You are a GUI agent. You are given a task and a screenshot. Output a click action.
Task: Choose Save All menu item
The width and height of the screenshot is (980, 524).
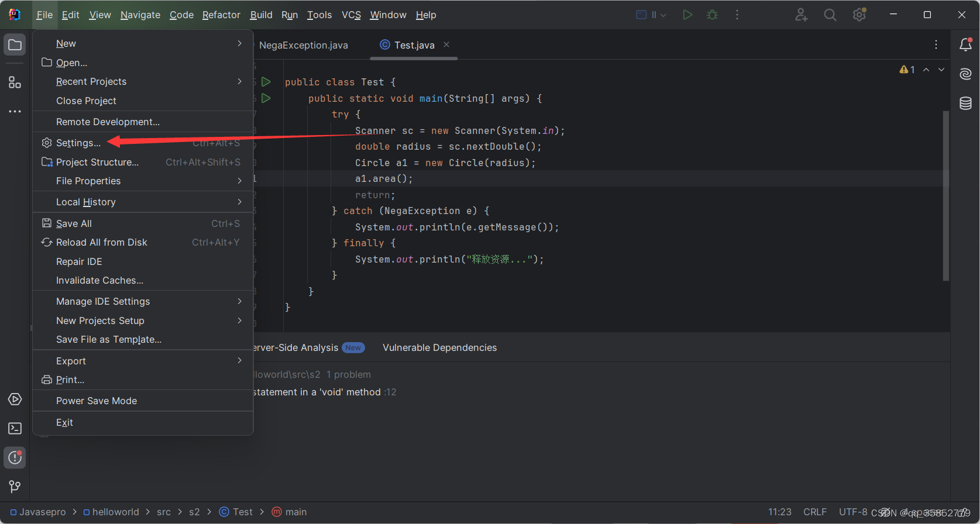[143, 223]
